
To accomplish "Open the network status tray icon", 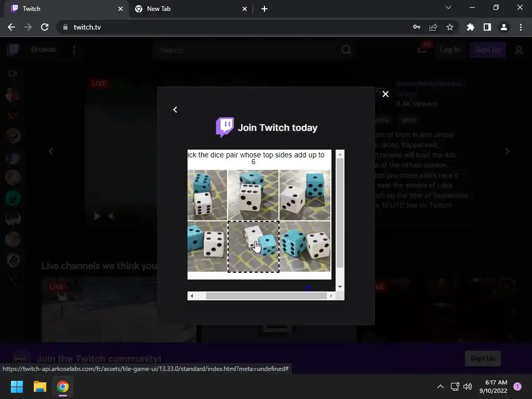I will (455, 387).
